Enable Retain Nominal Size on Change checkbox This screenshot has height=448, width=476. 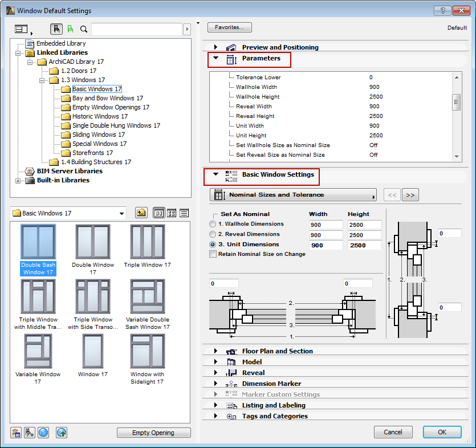point(213,254)
